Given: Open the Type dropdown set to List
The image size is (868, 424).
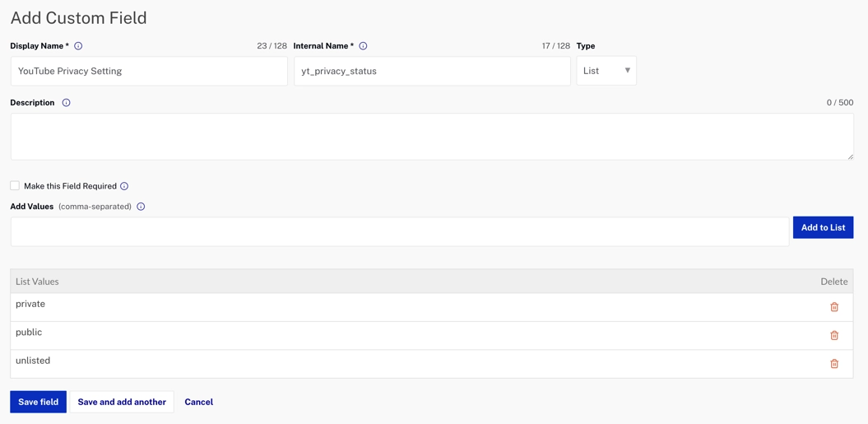Looking at the screenshot, I should pos(606,71).
